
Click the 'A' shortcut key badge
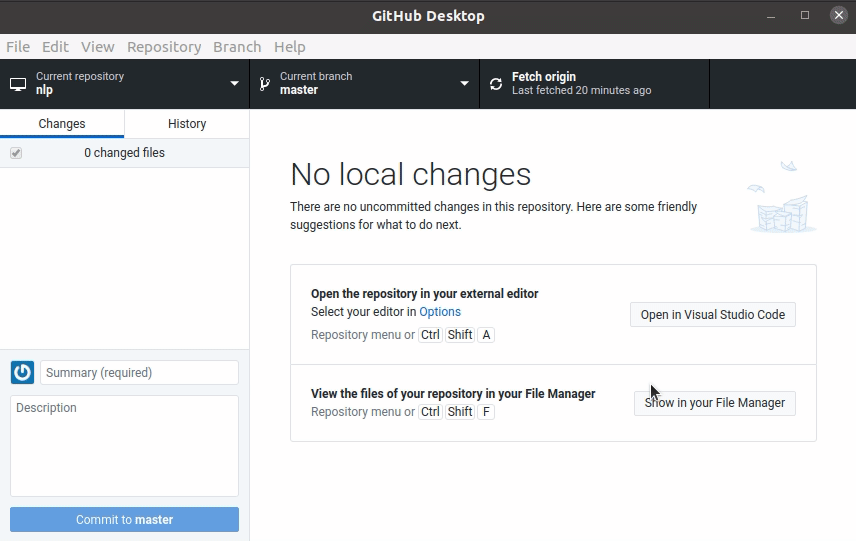tap(486, 335)
